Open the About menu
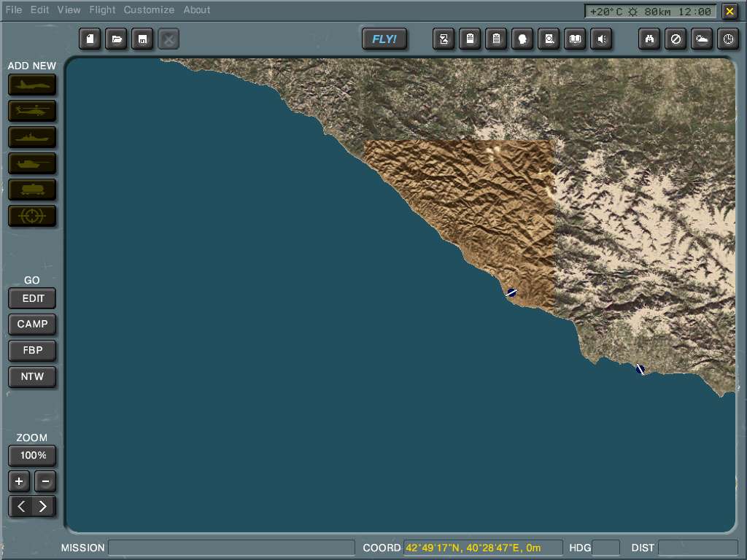The height and width of the screenshot is (560, 747). pyautogui.click(x=196, y=9)
